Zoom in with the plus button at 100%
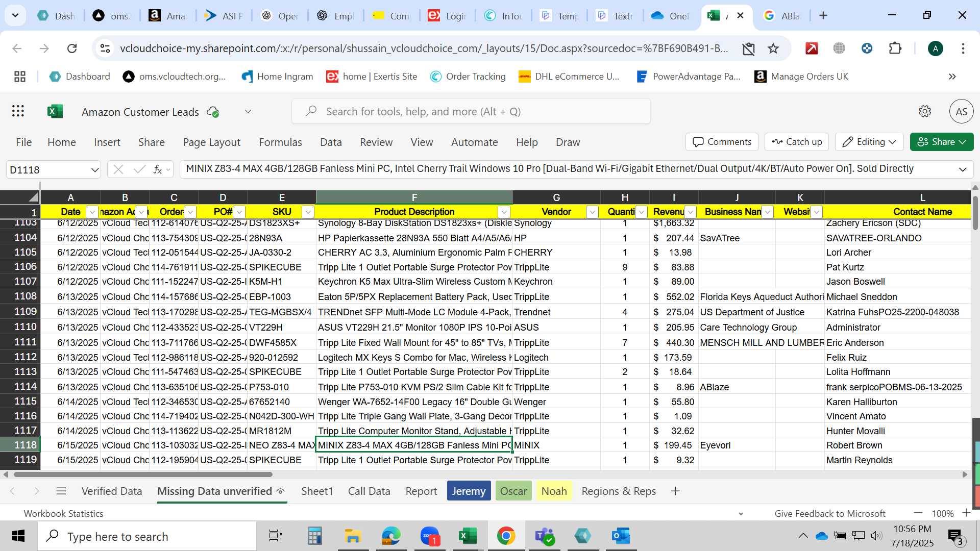The width and height of the screenshot is (980, 551). pos(966,513)
